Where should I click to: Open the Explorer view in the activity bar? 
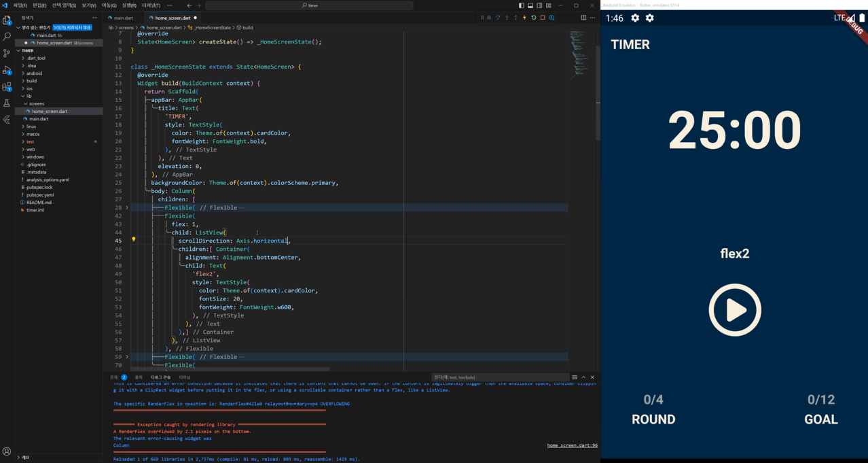click(7, 20)
